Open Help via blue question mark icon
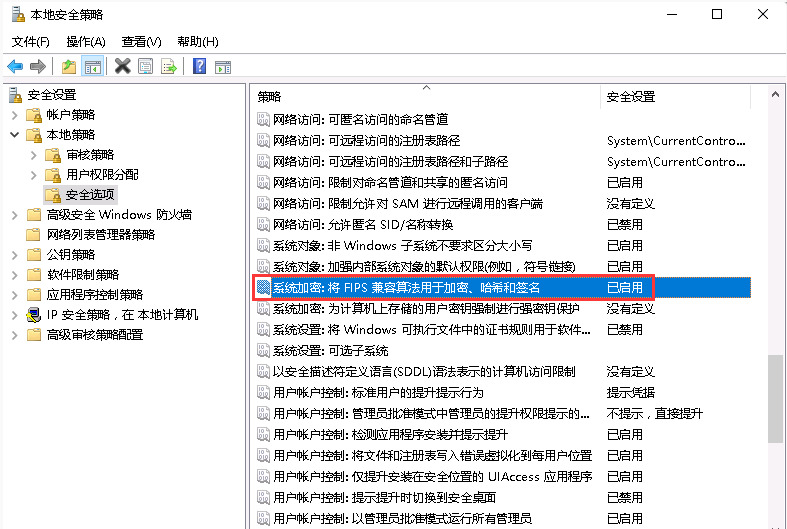 click(x=200, y=66)
